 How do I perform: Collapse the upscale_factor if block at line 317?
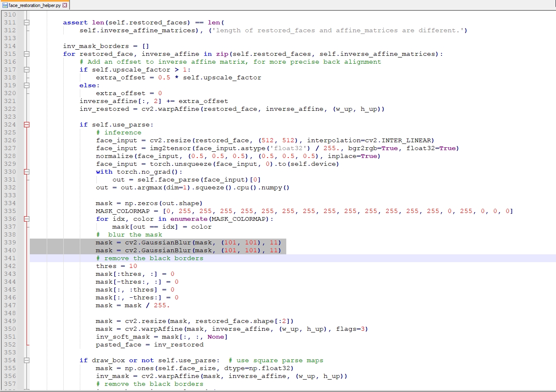point(26,70)
